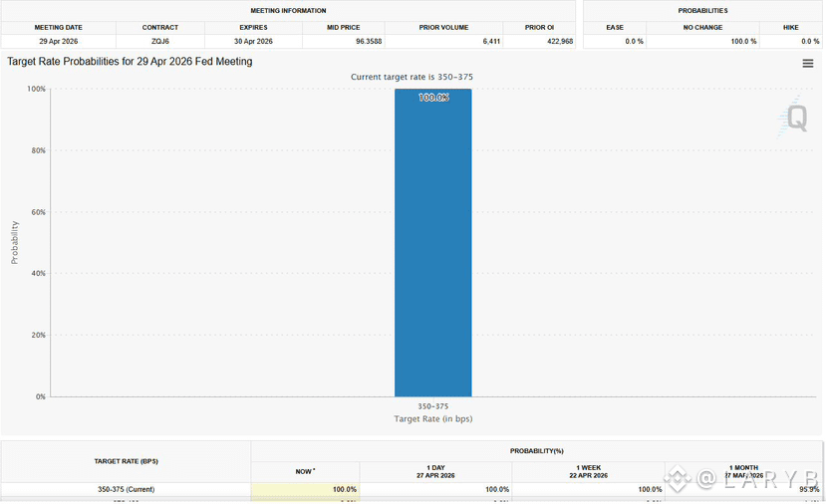Select the prior OI value '422,968'

(x=560, y=41)
